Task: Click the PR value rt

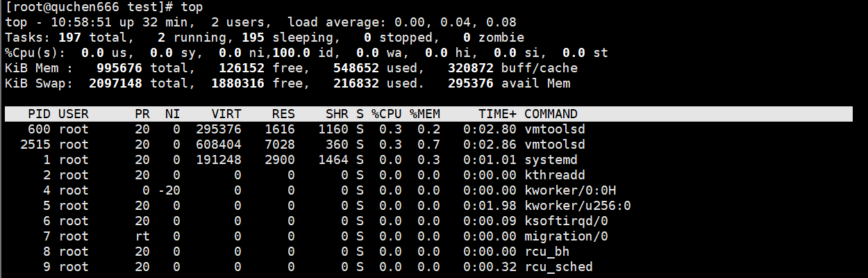Action: 142,236
